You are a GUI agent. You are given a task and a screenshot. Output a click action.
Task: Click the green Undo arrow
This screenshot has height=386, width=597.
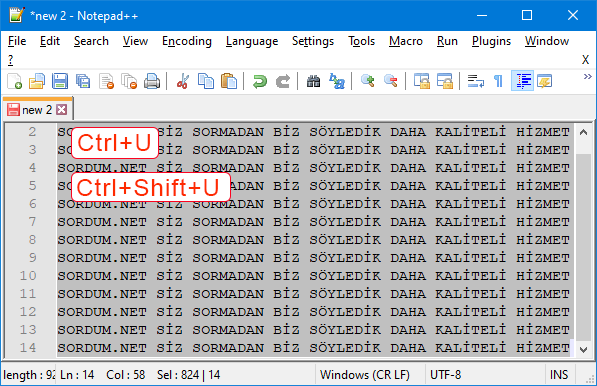[x=260, y=81]
